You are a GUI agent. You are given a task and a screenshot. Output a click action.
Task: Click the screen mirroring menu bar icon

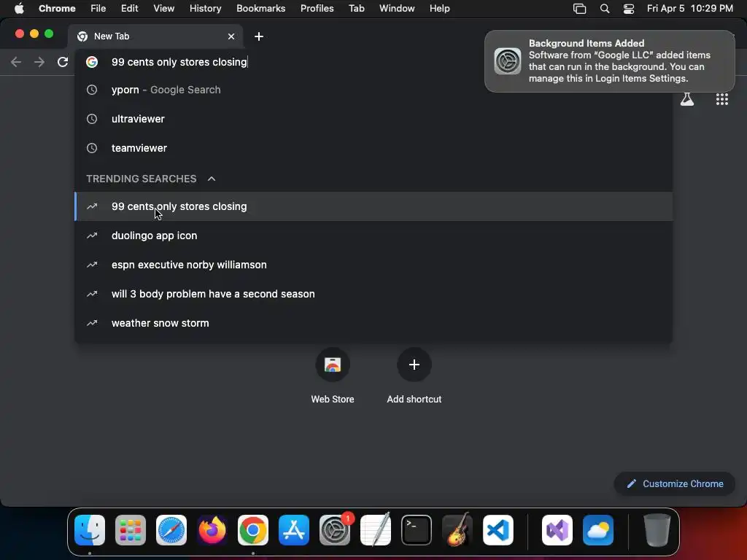[x=579, y=9]
